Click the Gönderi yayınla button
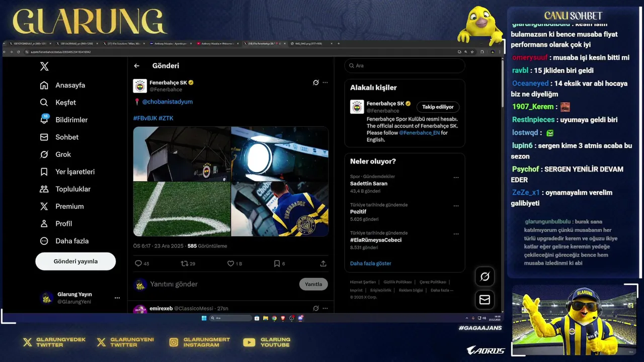This screenshot has width=644, height=362. click(x=75, y=261)
